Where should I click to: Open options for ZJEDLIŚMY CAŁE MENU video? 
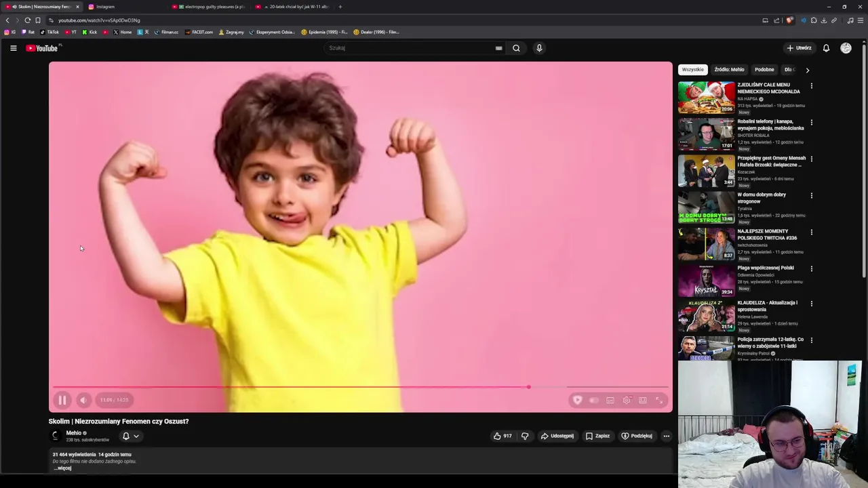811,86
